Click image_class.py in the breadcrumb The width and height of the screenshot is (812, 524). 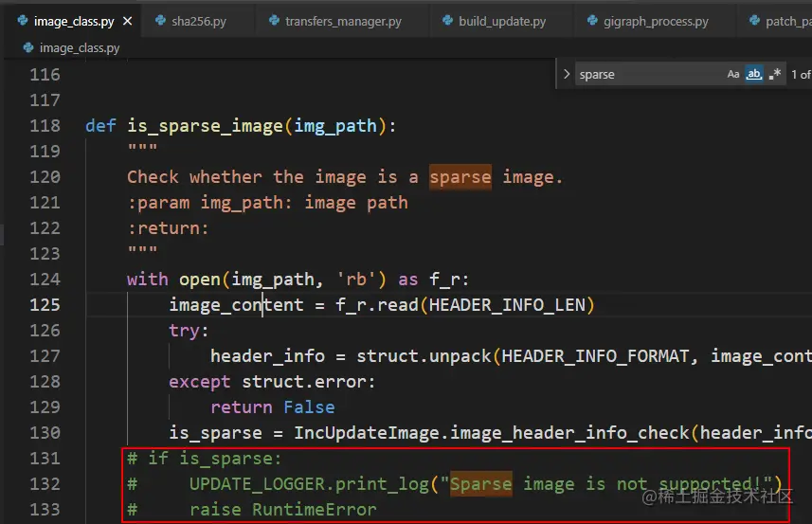tap(80, 48)
